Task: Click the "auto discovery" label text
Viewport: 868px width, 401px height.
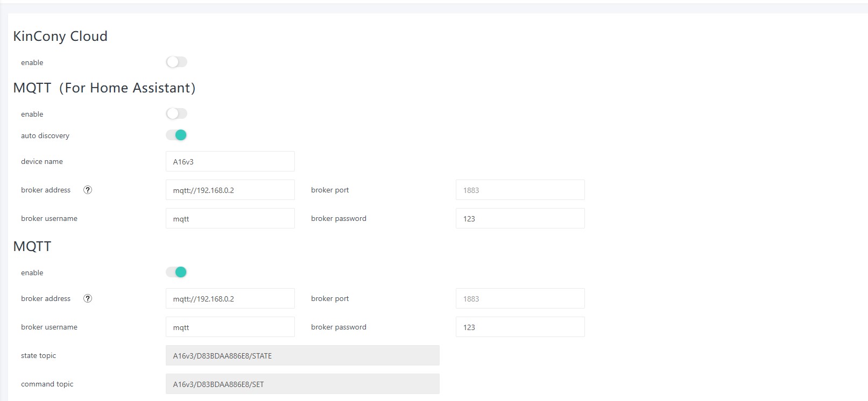Action: 45,135
